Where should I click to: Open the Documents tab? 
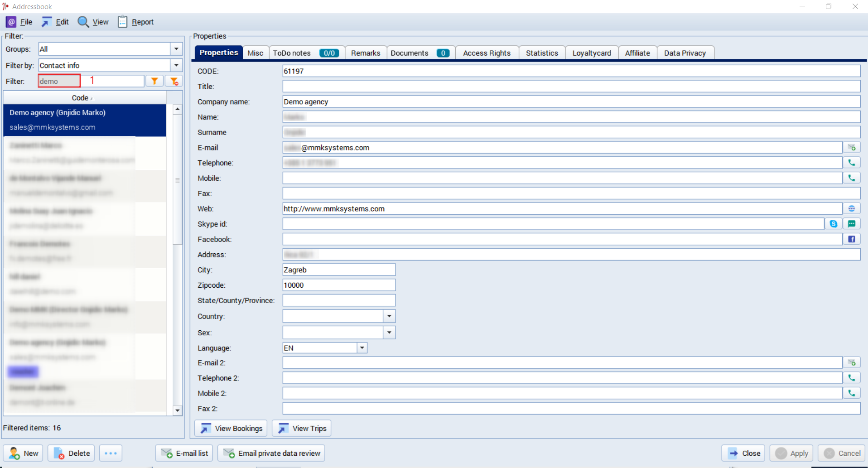(420, 53)
